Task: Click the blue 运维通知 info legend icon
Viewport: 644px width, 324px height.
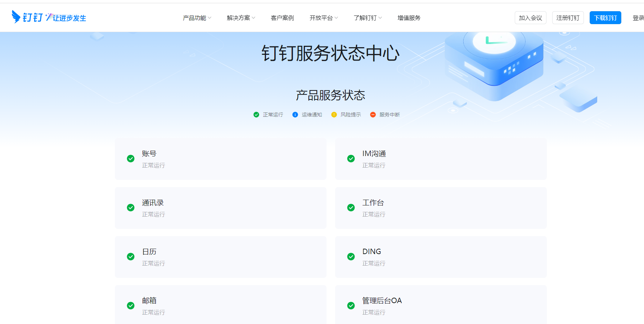Action: click(295, 115)
